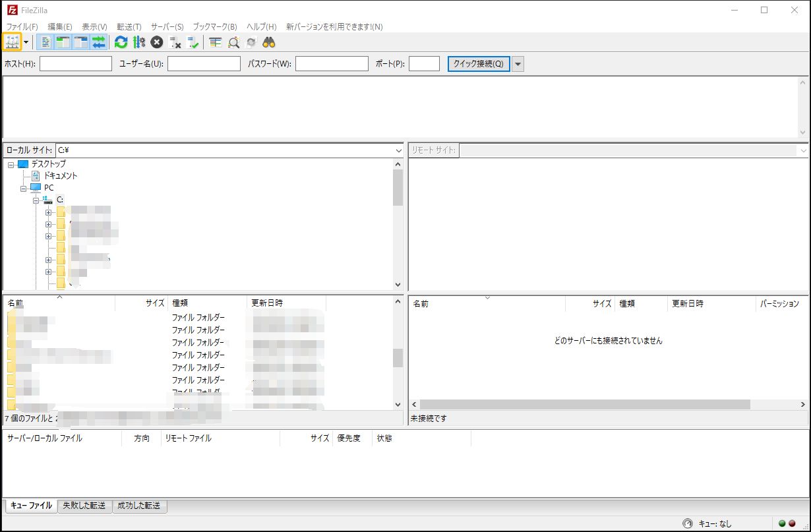Image resolution: width=811 pixels, height=532 pixels.
Task: Switch to the 失敗した転送 tab
Action: tap(85, 505)
